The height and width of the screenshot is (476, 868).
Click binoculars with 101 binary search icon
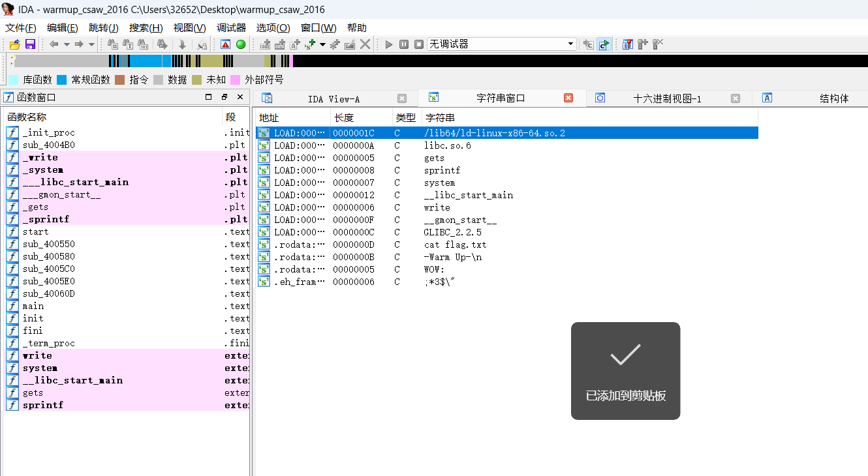coord(143,44)
